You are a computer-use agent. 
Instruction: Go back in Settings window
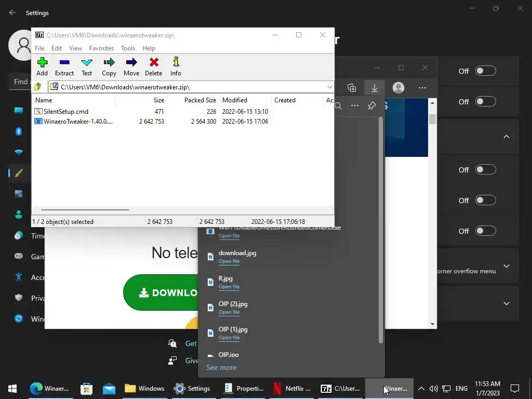(x=12, y=12)
